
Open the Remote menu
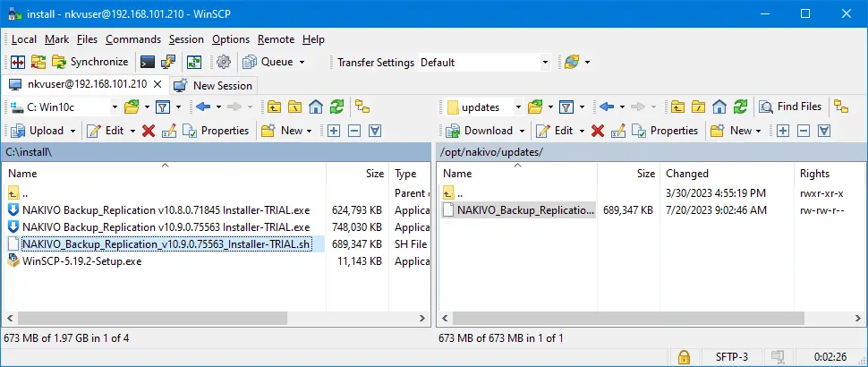click(x=277, y=39)
